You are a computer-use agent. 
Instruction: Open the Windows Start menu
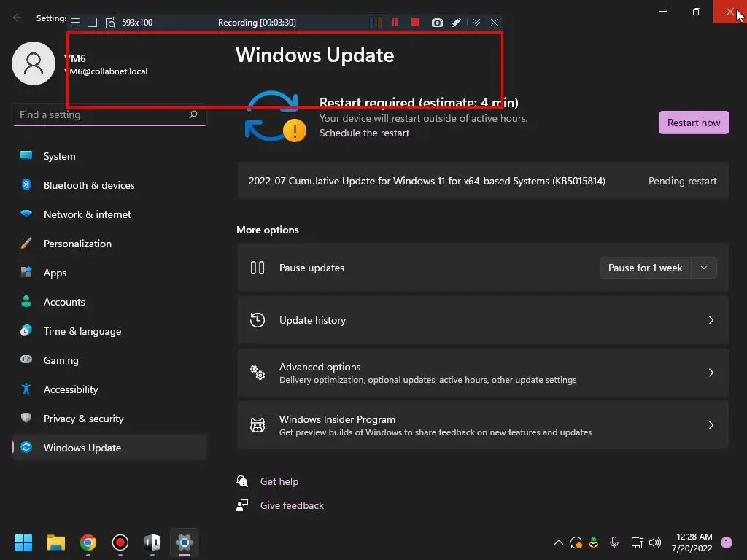pos(23,542)
